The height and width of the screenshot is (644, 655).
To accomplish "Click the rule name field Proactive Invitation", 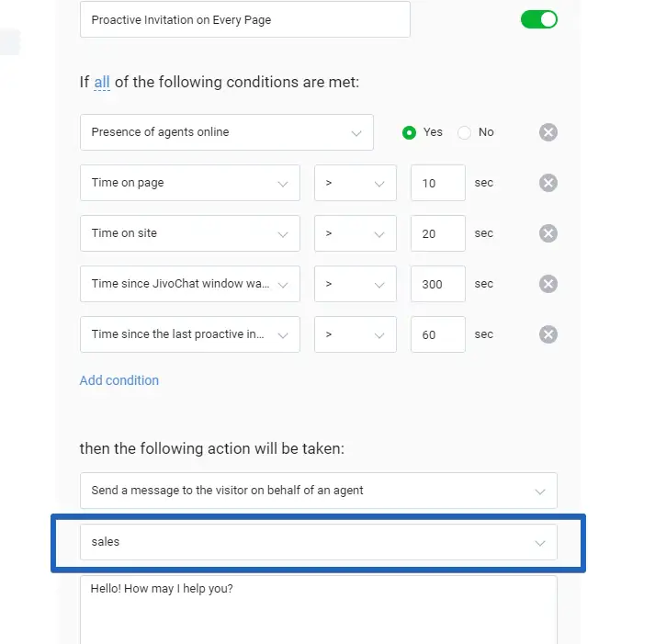I will point(244,19).
